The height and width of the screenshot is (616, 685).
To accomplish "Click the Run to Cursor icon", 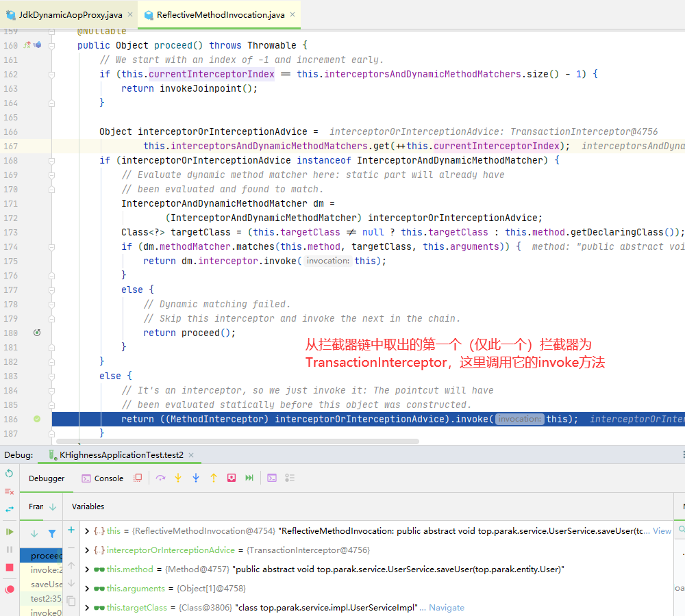I will pyautogui.click(x=249, y=478).
